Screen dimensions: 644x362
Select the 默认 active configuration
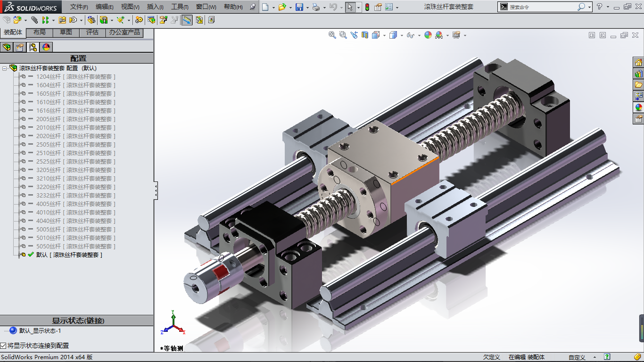pyautogui.click(x=69, y=255)
